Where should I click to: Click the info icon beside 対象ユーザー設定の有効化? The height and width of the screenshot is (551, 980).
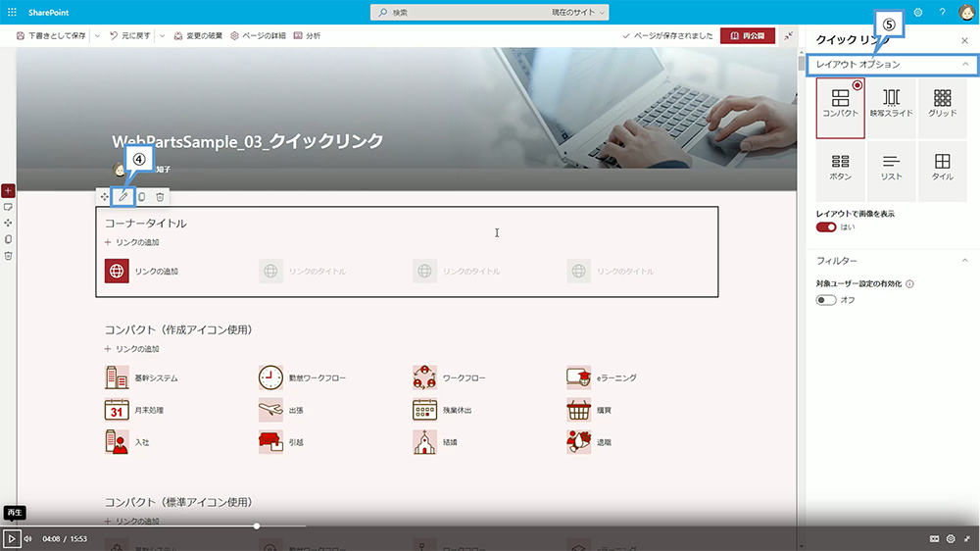(x=910, y=284)
